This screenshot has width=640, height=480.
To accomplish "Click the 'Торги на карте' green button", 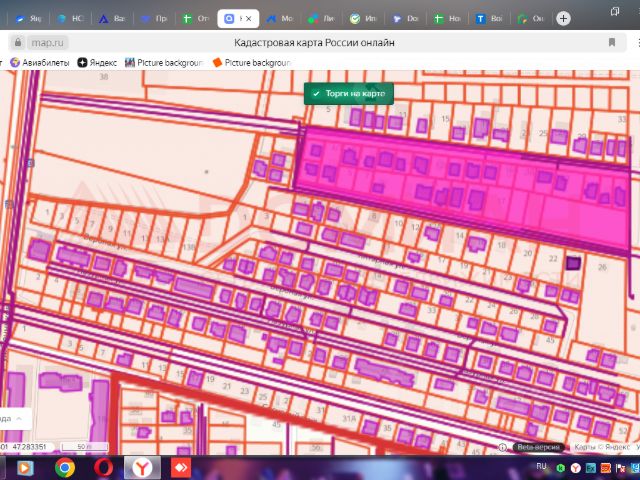I will click(349, 93).
